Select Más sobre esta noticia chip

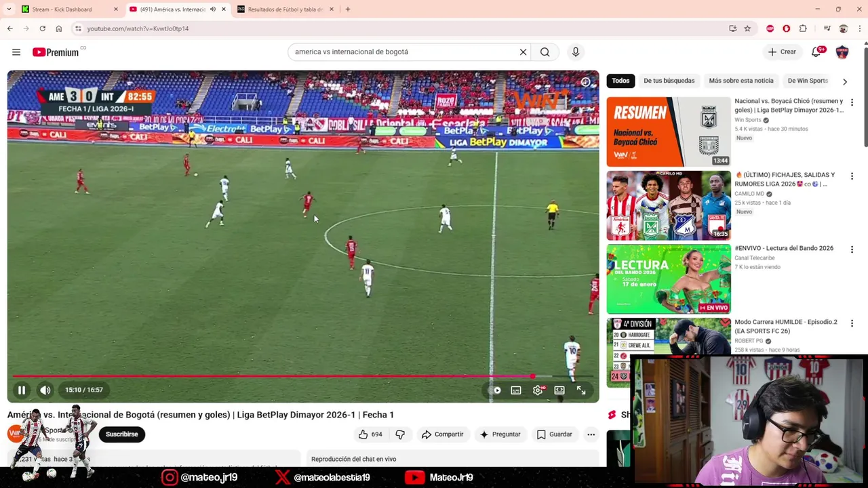pos(741,81)
